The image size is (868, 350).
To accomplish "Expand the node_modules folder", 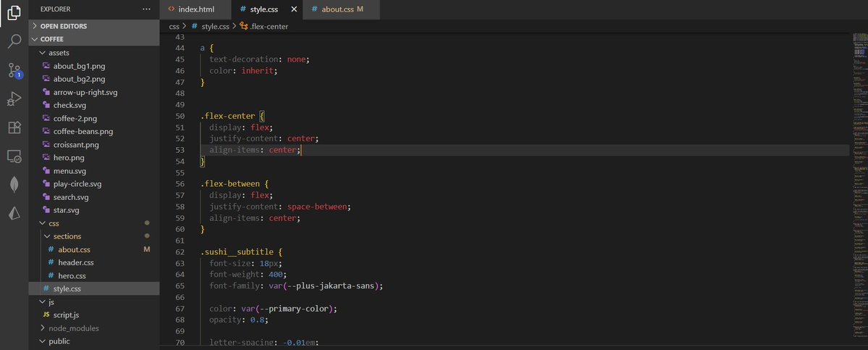I will (x=94, y=328).
